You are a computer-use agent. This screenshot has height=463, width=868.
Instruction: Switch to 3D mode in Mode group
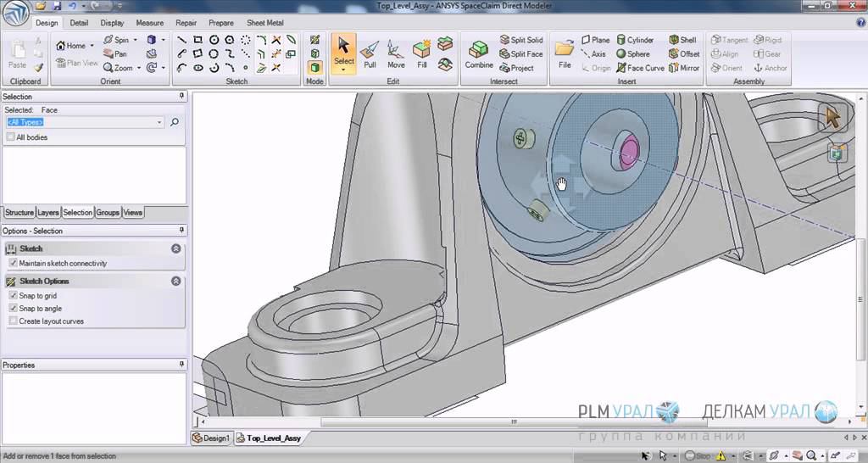[315, 68]
